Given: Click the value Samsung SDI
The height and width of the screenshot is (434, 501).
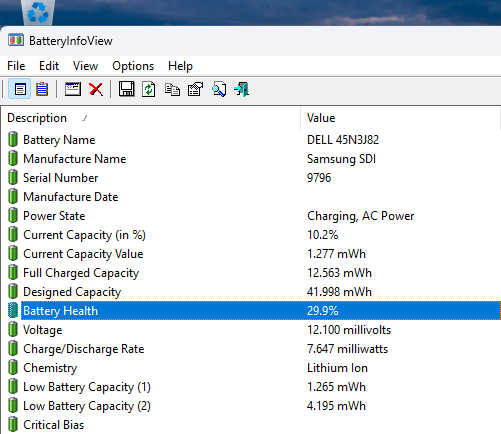Looking at the screenshot, I should click(341, 159).
